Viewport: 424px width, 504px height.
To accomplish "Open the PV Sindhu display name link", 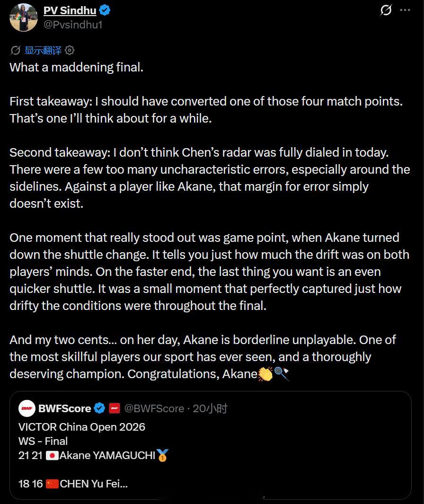I will [x=70, y=10].
